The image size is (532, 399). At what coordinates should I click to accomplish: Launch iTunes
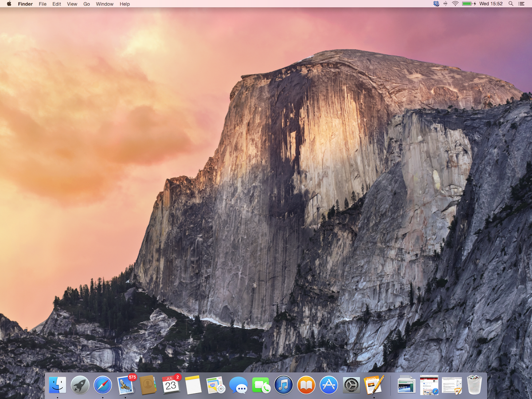click(283, 385)
